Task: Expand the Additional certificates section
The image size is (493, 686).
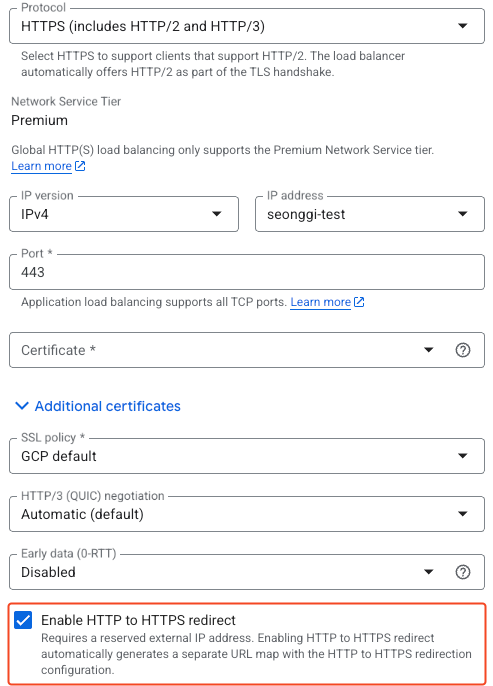Action: coord(98,406)
